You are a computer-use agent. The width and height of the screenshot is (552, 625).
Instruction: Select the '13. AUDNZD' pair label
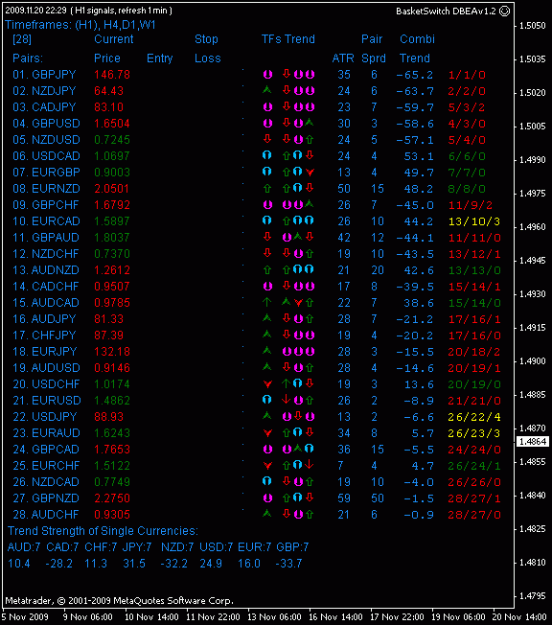point(46,270)
